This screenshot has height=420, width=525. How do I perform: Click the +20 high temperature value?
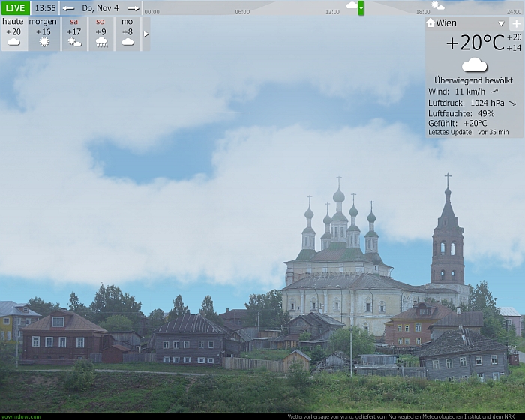pyautogui.click(x=514, y=37)
